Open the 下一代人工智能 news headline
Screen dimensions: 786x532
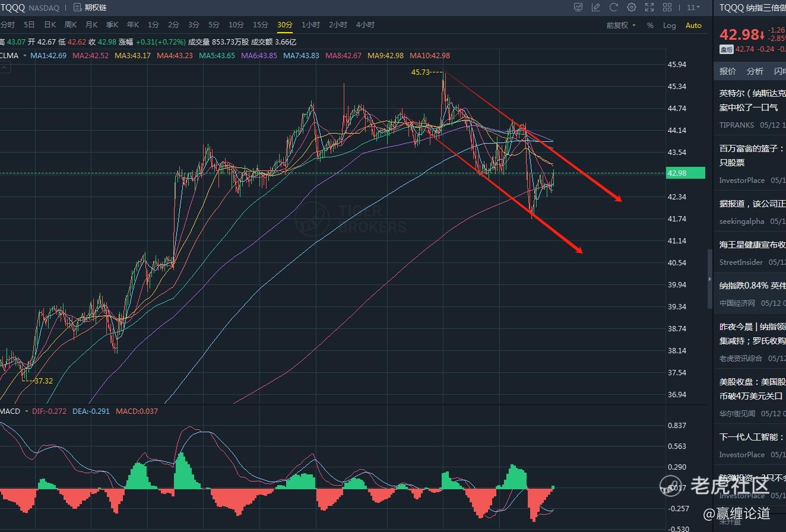(x=753, y=437)
